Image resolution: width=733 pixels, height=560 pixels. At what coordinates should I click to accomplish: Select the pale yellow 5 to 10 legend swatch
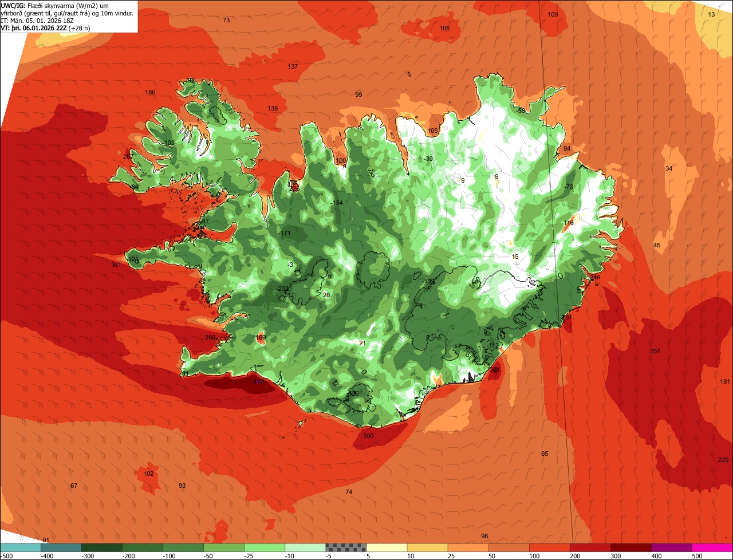(386, 547)
